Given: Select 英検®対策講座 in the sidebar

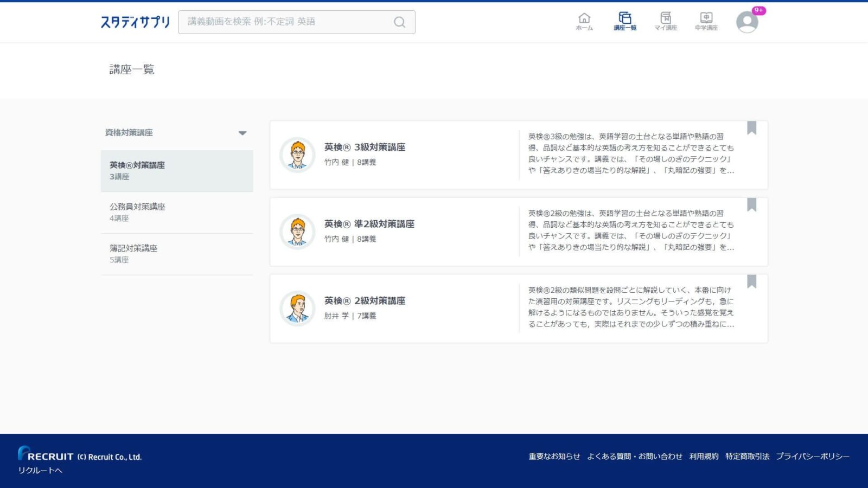Looking at the screenshot, I should (177, 171).
